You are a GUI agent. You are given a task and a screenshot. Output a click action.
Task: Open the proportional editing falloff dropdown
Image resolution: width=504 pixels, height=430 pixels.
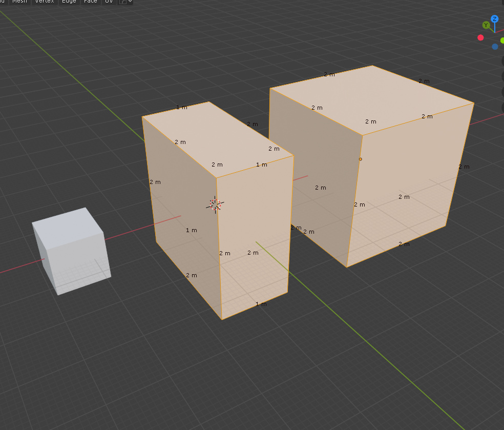click(130, 2)
